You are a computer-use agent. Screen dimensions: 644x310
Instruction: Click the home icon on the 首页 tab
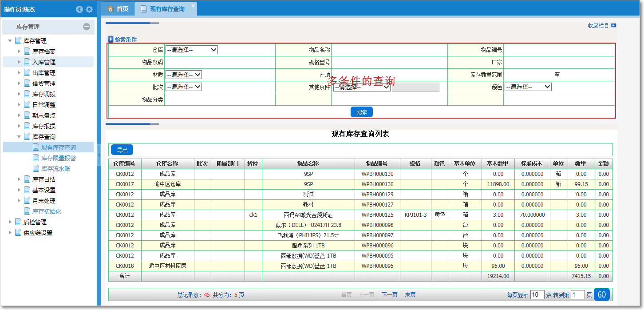pyautogui.click(x=110, y=8)
